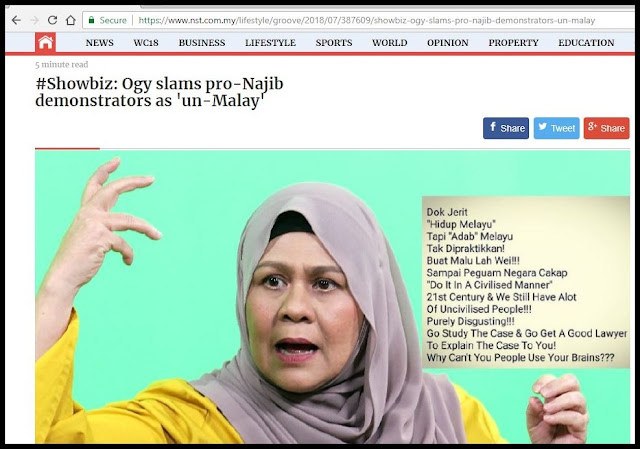Screen dimensions: 640x449
Task: Click the browser back arrow
Action: coord(16,20)
